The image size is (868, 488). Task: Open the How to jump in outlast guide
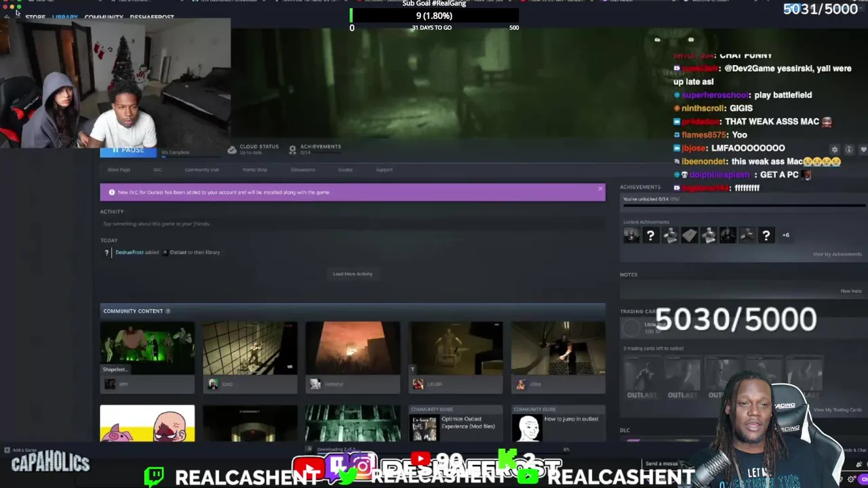[x=558, y=424]
